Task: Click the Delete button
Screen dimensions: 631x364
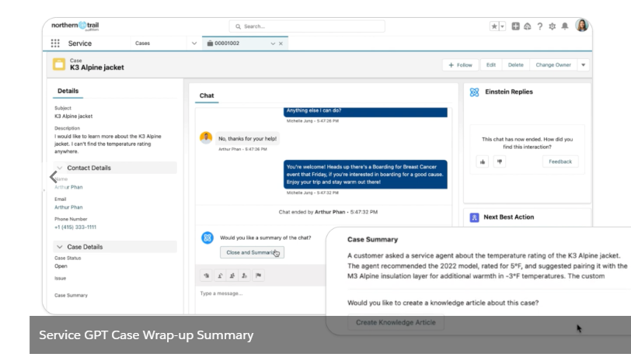Action: (x=515, y=65)
